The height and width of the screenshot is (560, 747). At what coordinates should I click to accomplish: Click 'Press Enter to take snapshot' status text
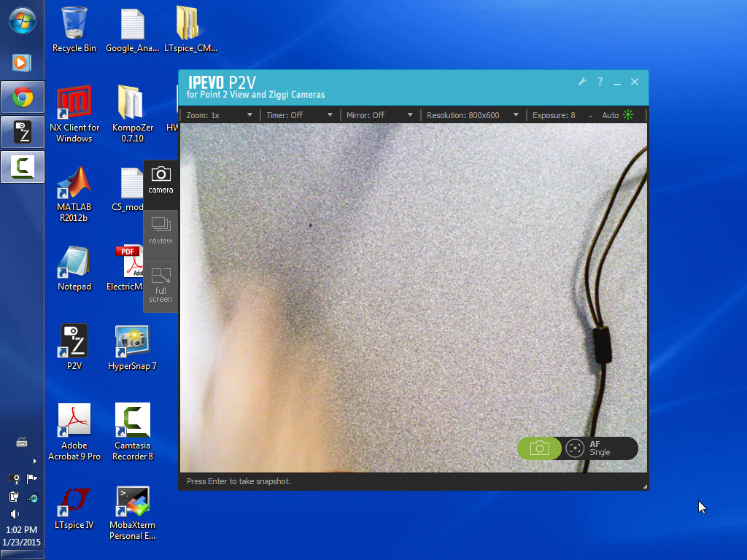239,481
